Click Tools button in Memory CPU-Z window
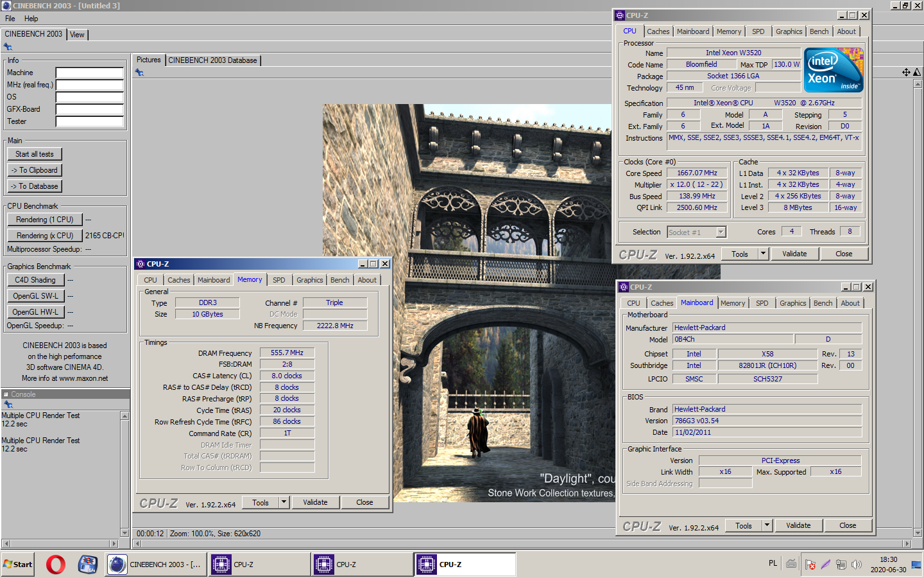 (261, 502)
